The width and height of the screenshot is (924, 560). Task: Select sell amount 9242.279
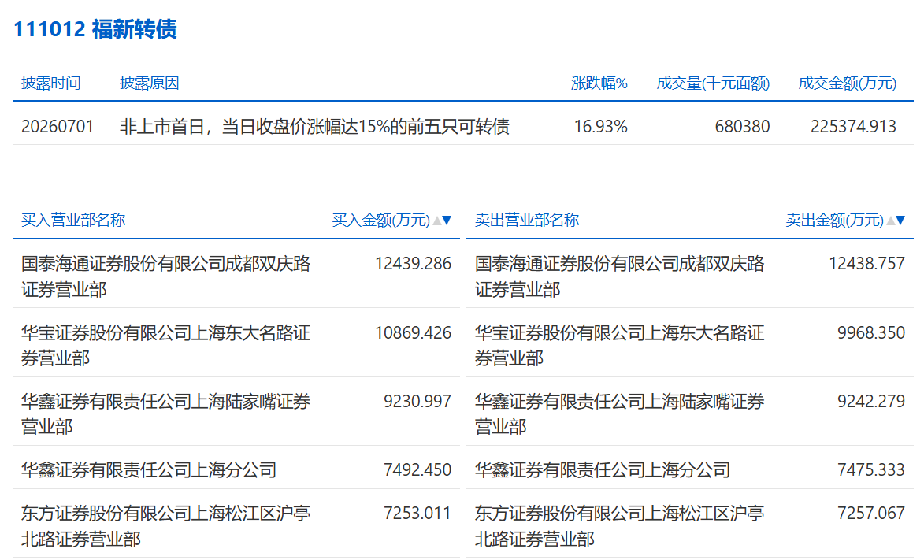(x=871, y=402)
